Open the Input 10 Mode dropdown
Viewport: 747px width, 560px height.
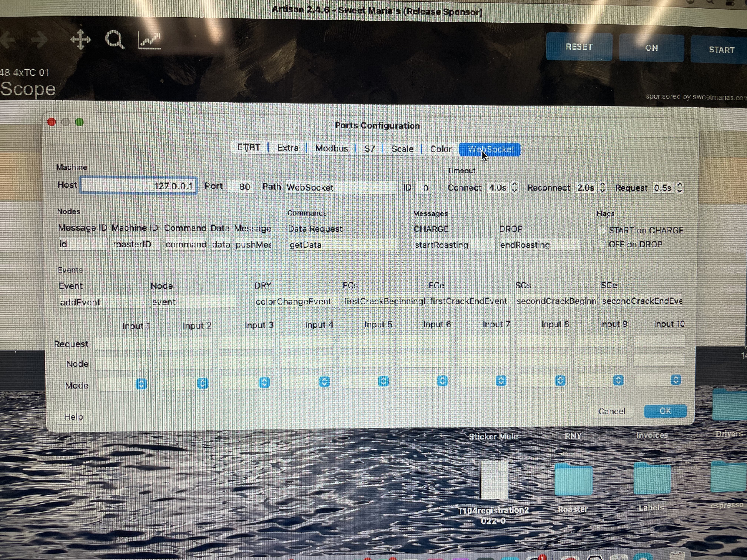[675, 380]
